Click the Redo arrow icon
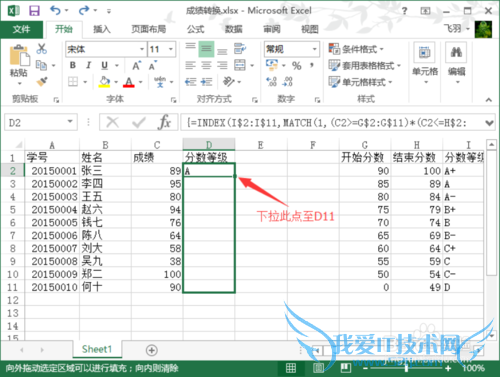 click(83, 11)
